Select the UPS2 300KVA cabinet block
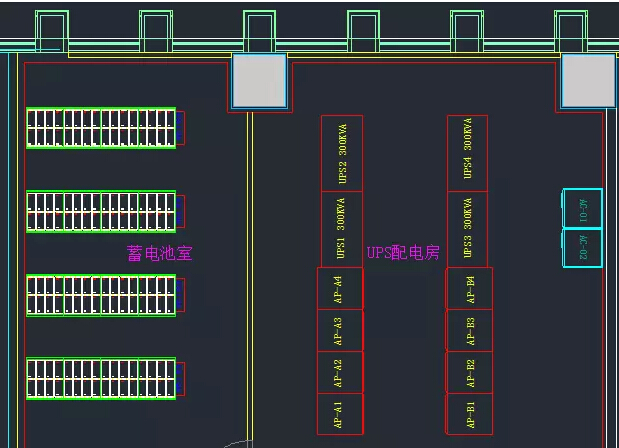The image size is (619, 448). (342, 154)
